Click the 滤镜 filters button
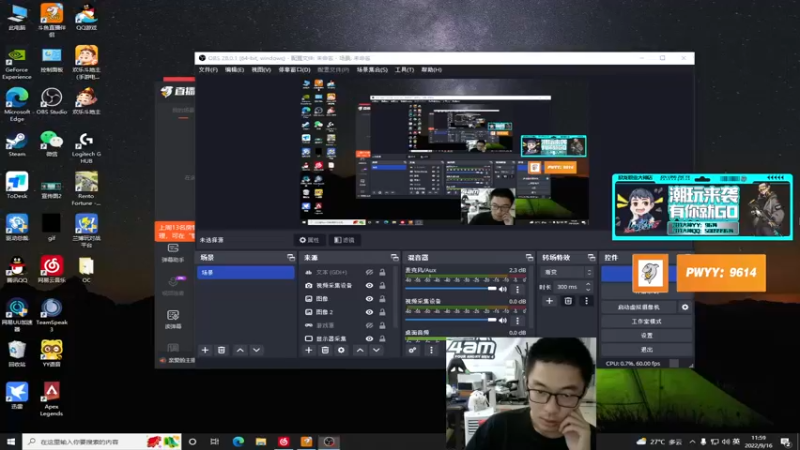The width and height of the screenshot is (800, 450). pos(344,240)
